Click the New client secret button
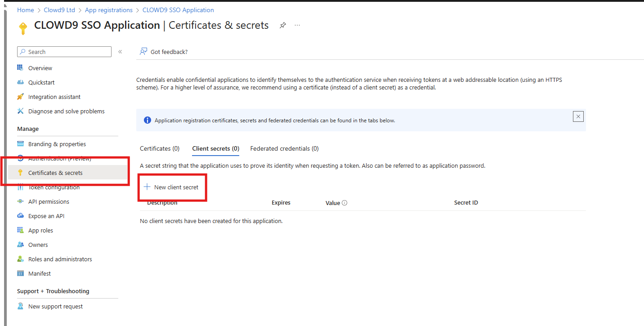This screenshot has width=644, height=326. pyautogui.click(x=171, y=187)
